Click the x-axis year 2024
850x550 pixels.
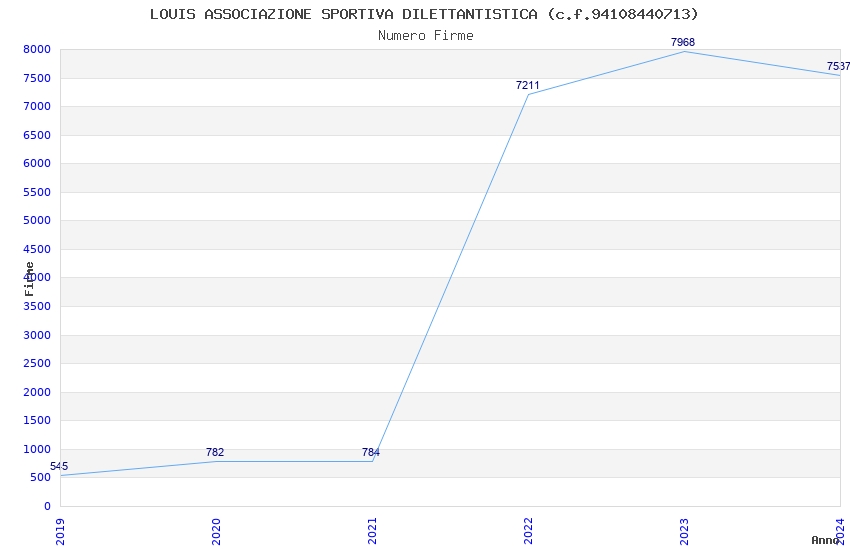tap(840, 532)
